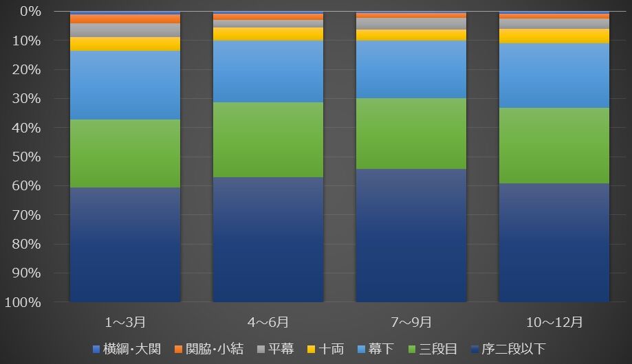Select the navy 序二段以下 segment in 4～6月 bar
Viewport: 632px width, 364px height.
268,240
